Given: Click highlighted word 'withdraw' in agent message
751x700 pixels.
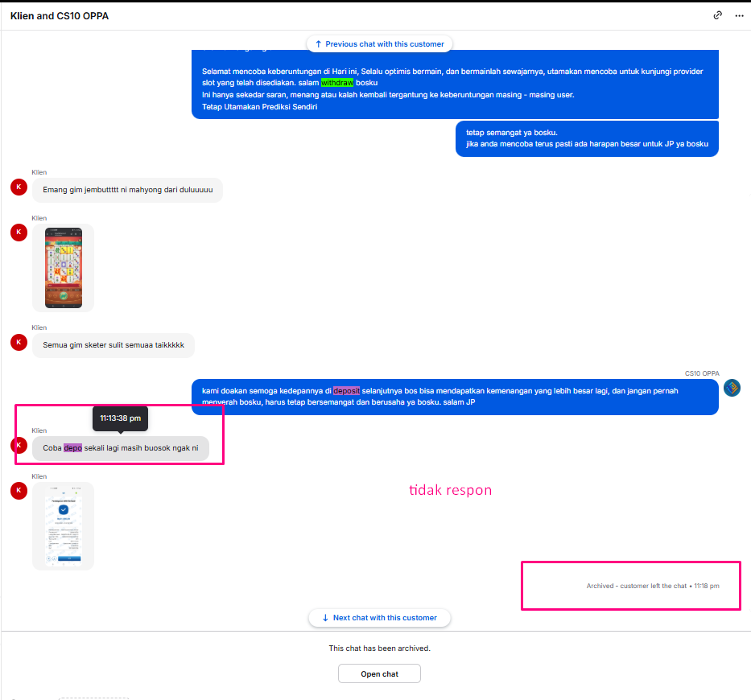Looking at the screenshot, I should click(x=336, y=83).
